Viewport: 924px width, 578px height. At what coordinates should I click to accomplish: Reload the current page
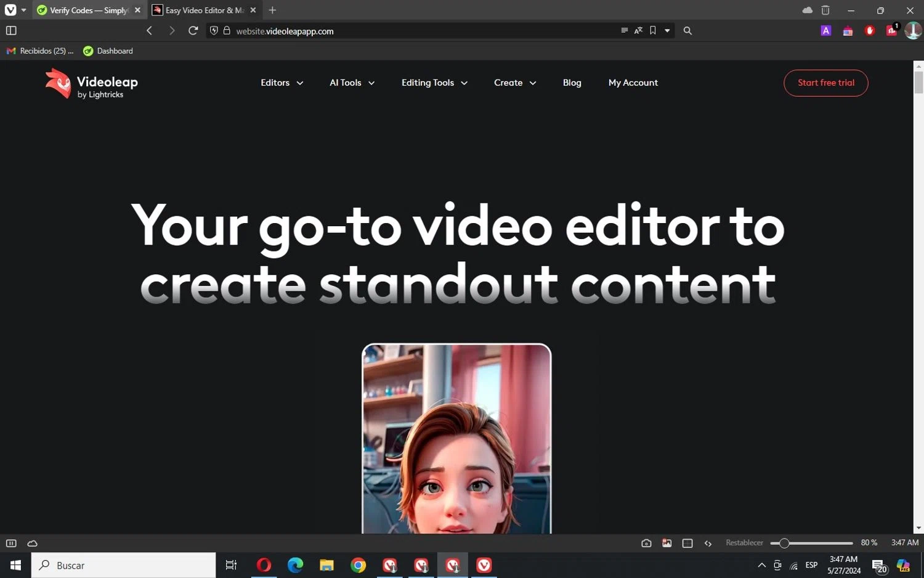(193, 30)
